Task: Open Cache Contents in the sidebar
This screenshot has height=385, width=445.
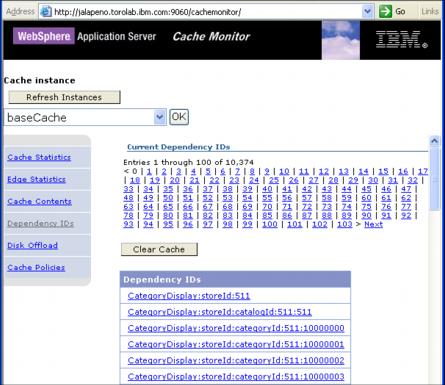Action: (39, 201)
